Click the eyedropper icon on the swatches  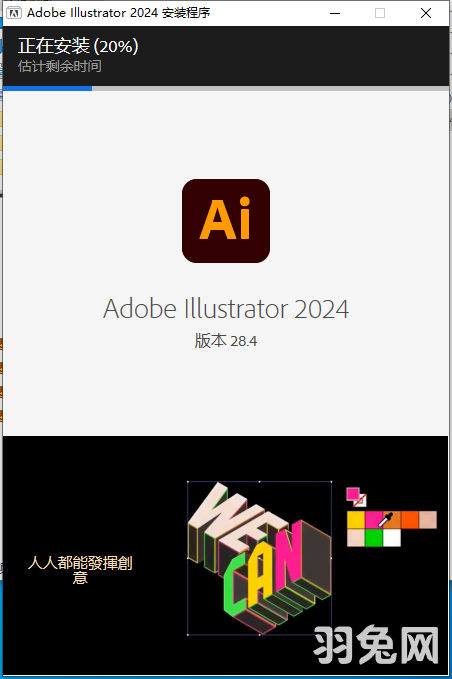point(385,520)
